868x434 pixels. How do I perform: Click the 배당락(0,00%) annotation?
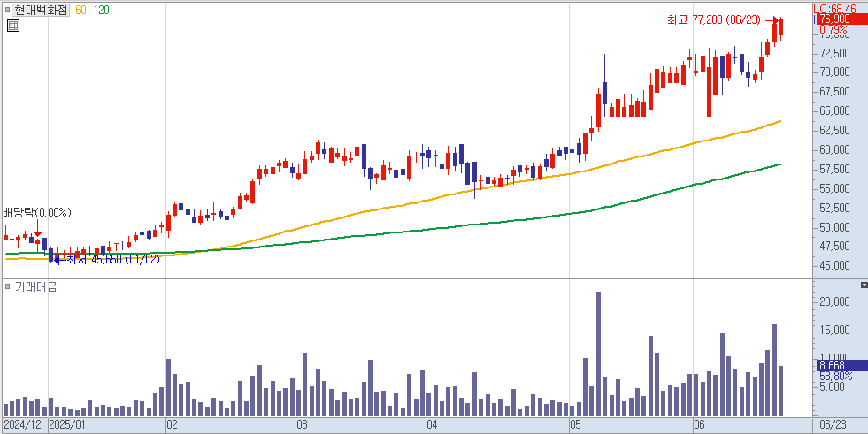click(x=37, y=212)
